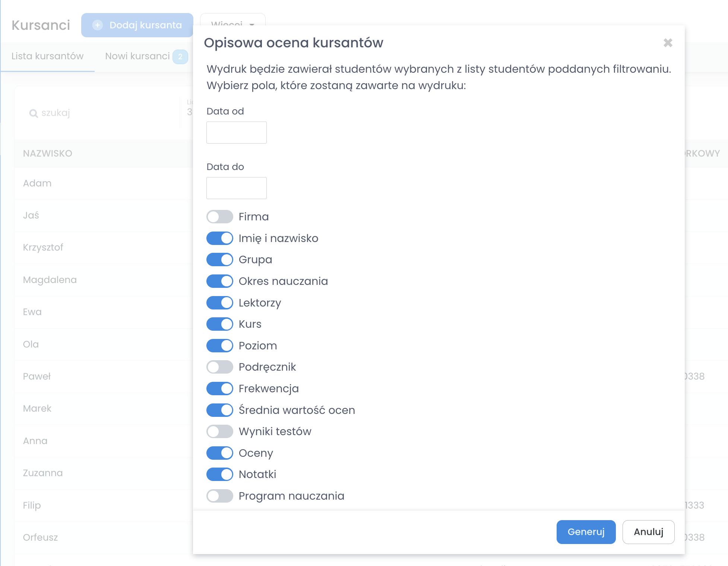Switch off the Lektorzy toggle
728x566 pixels.
[x=220, y=303]
